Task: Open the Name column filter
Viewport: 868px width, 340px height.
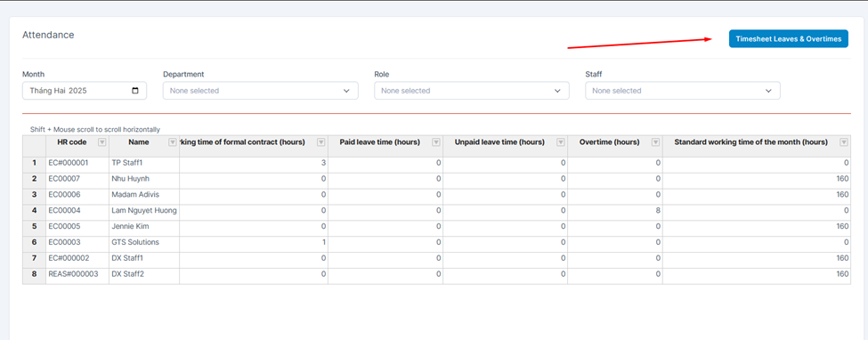Action: click(x=172, y=142)
